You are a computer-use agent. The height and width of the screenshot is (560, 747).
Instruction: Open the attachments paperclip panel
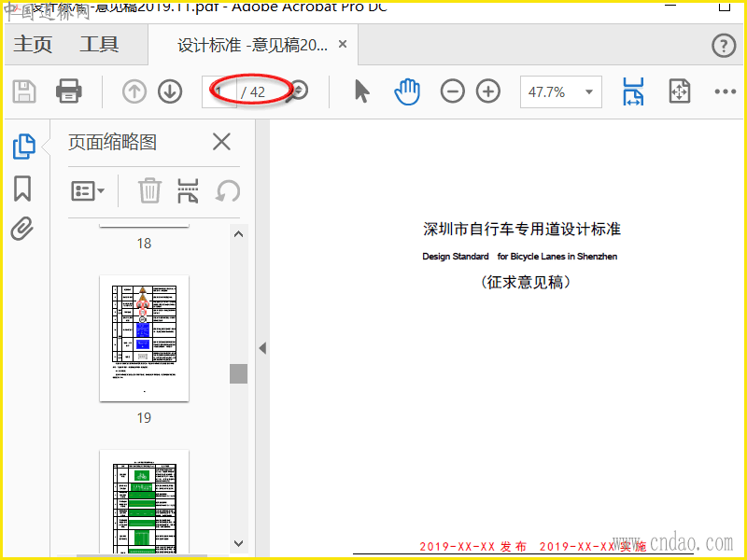21,229
